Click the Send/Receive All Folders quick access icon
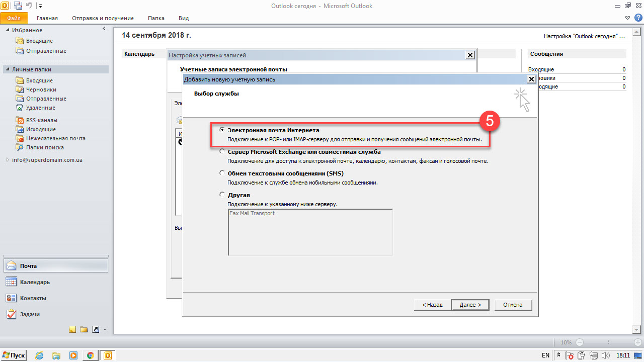The height and width of the screenshot is (362, 644). click(18, 6)
